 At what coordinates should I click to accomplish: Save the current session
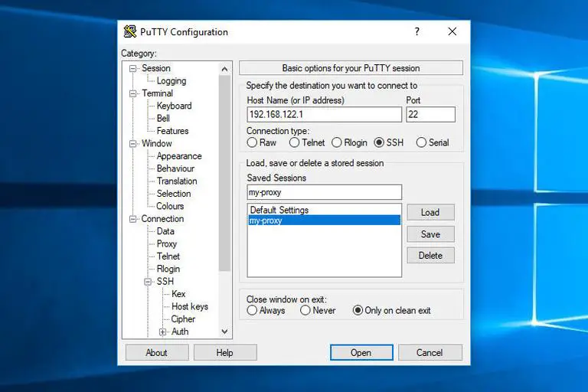click(430, 234)
